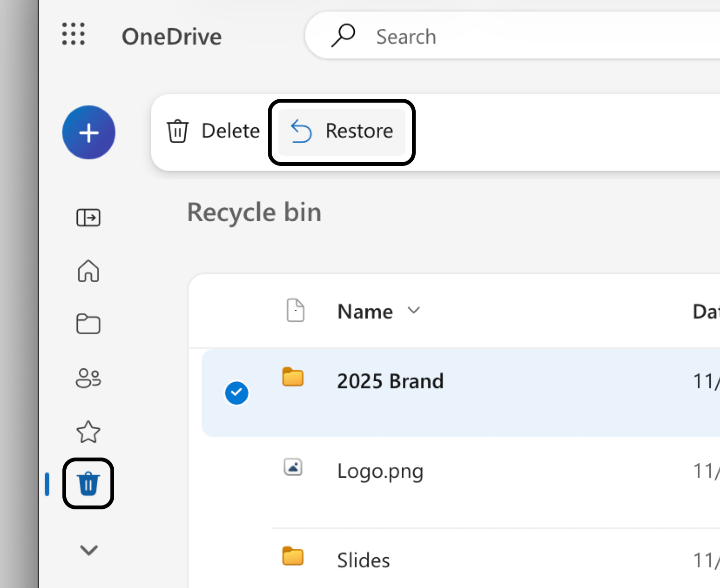This screenshot has width=720, height=588.
Task: Click the OneDrive title link
Action: point(172,37)
